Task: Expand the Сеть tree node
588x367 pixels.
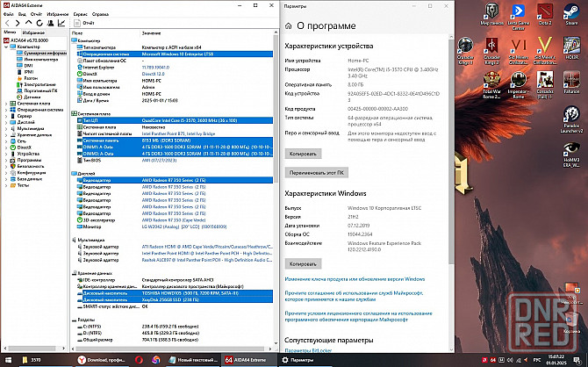Action: pos(6,141)
